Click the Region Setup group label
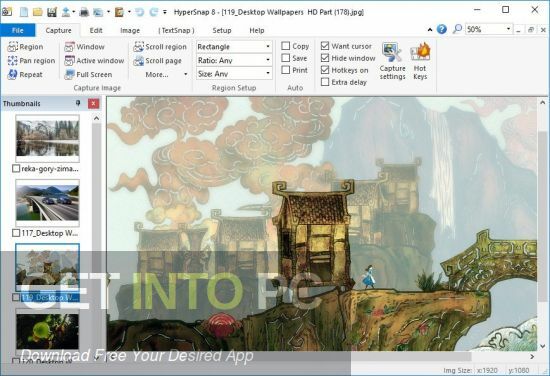This screenshot has height=376, width=550. tap(234, 88)
